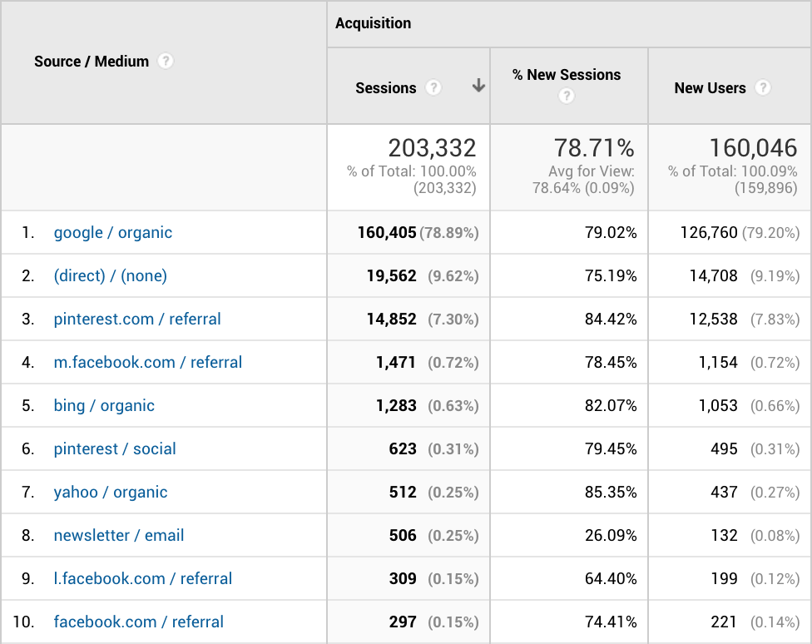The image size is (812, 644).
Task: Select % new sessions value 64.40%
Action: 611,578
